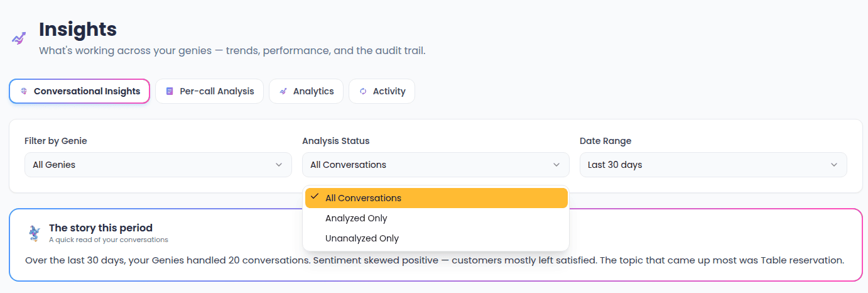Click the genie mascot icon
The image size is (868, 293).
click(35, 233)
